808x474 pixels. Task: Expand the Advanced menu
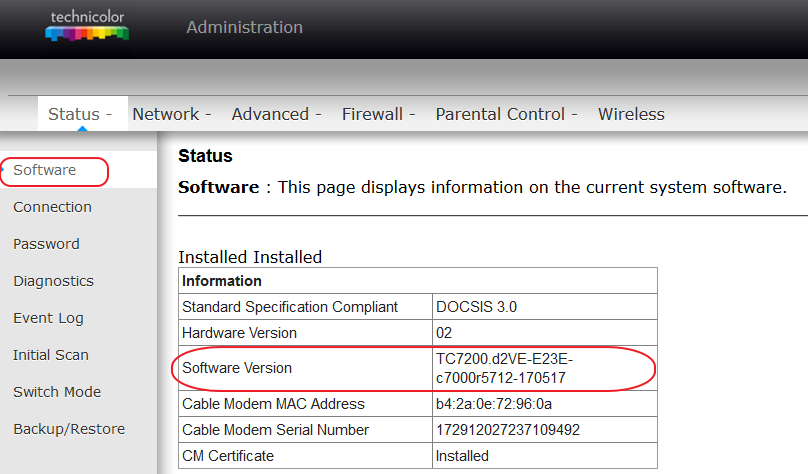tap(276, 114)
